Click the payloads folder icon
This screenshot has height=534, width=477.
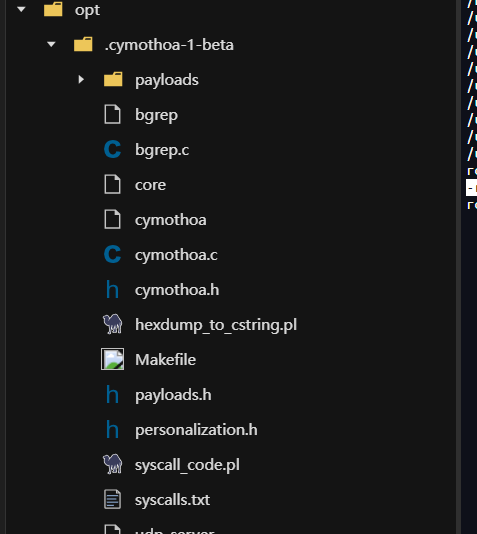tap(113, 79)
